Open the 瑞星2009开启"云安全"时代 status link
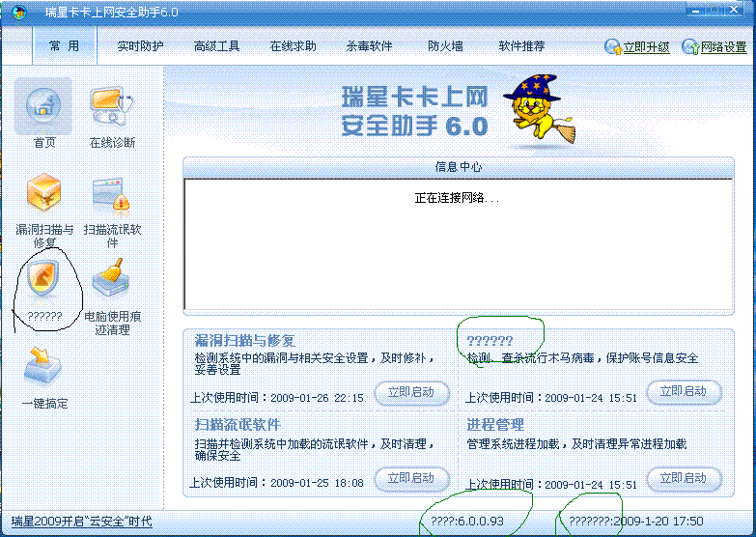This screenshot has height=537, width=756. tap(81, 522)
